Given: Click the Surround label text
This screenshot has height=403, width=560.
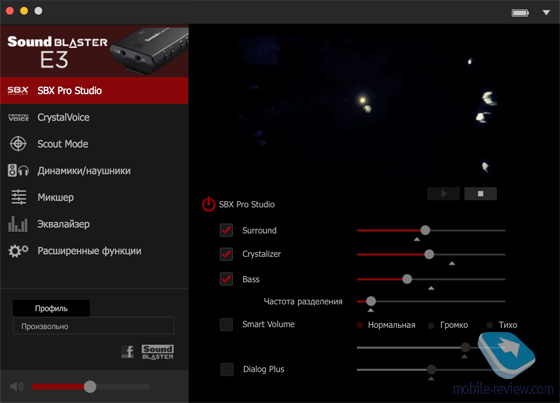Looking at the screenshot, I should tap(259, 230).
